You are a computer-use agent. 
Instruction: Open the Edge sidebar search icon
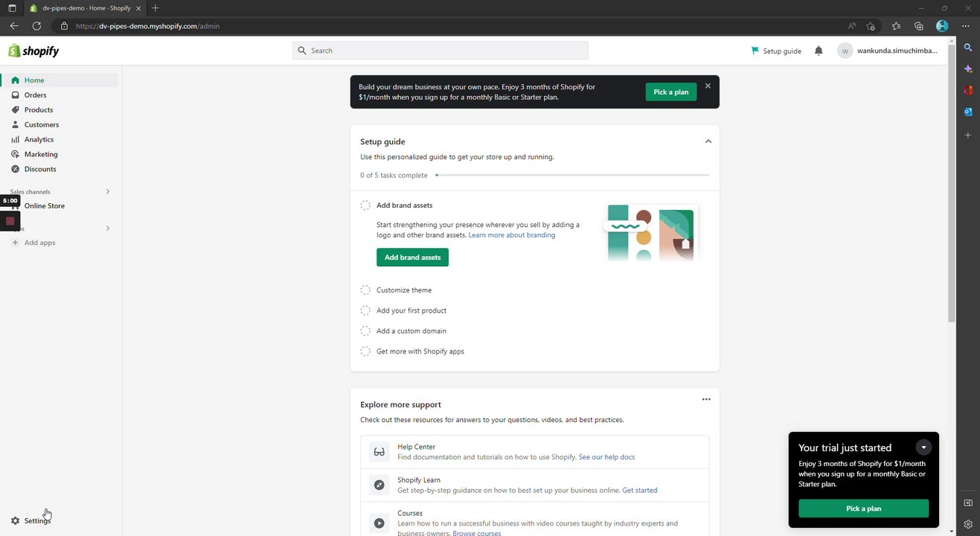pyautogui.click(x=968, y=48)
